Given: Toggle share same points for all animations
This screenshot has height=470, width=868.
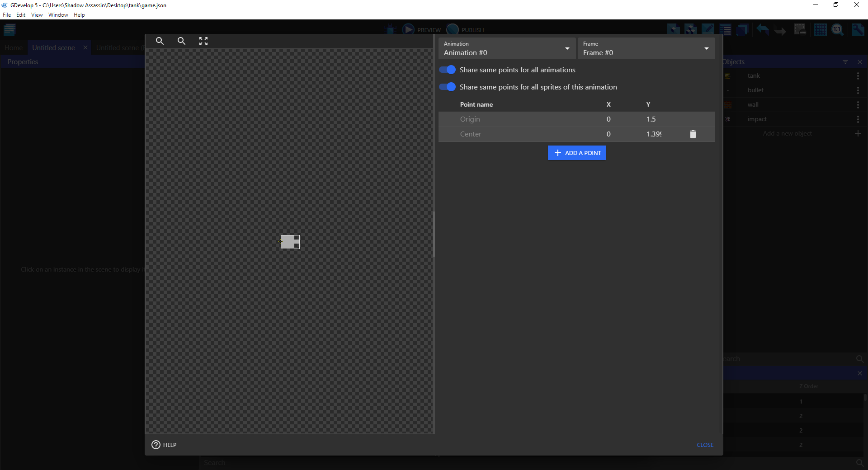Looking at the screenshot, I should click(447, 70).
